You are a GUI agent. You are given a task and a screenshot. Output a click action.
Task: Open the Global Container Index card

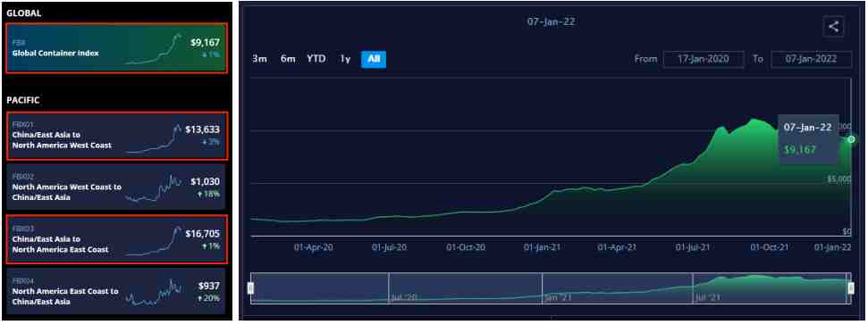pyautogui.click(x=116, y=48)
